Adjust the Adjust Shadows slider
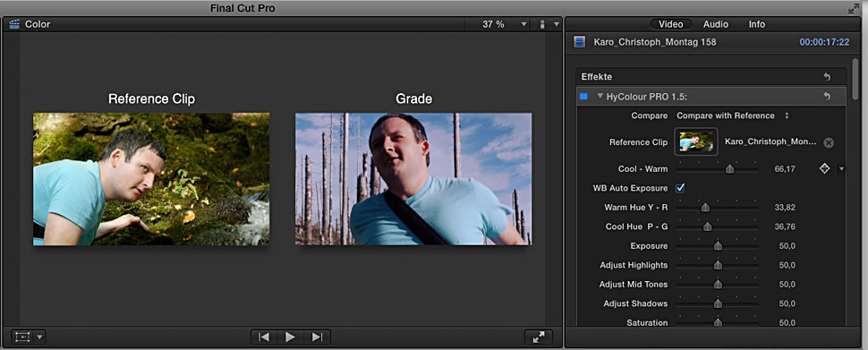This screenshot has width=868, height=350. pyautogui.click(x=718, y=303)
